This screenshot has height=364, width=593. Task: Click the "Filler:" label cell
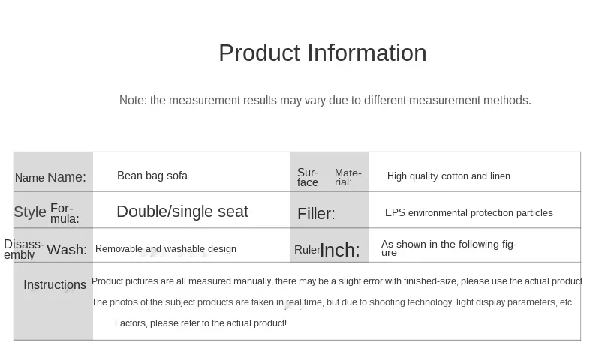[x=316, y=214]
